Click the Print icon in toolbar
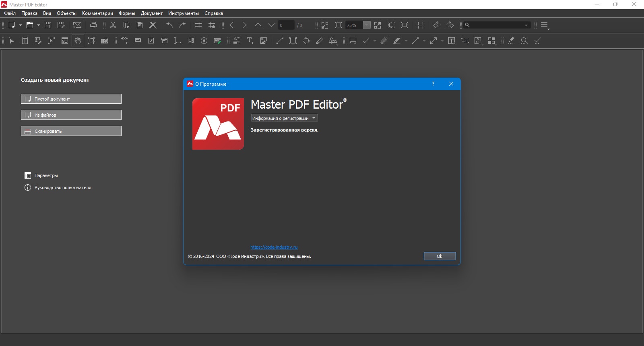The image size is (644, 346). pyautogui.click(x=93, y=25)
